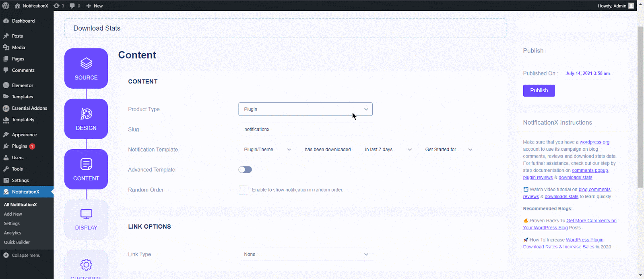Click the Essential Addons icon
644x279 pixels.
click(6, 108)
